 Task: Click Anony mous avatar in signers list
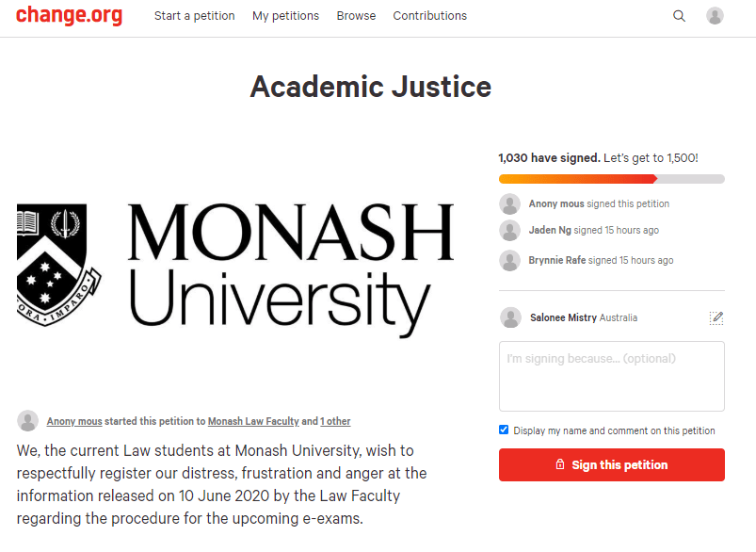510,203
